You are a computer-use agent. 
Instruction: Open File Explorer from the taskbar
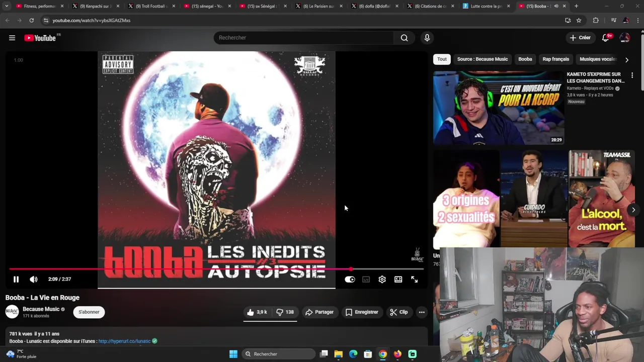[339, 354]
